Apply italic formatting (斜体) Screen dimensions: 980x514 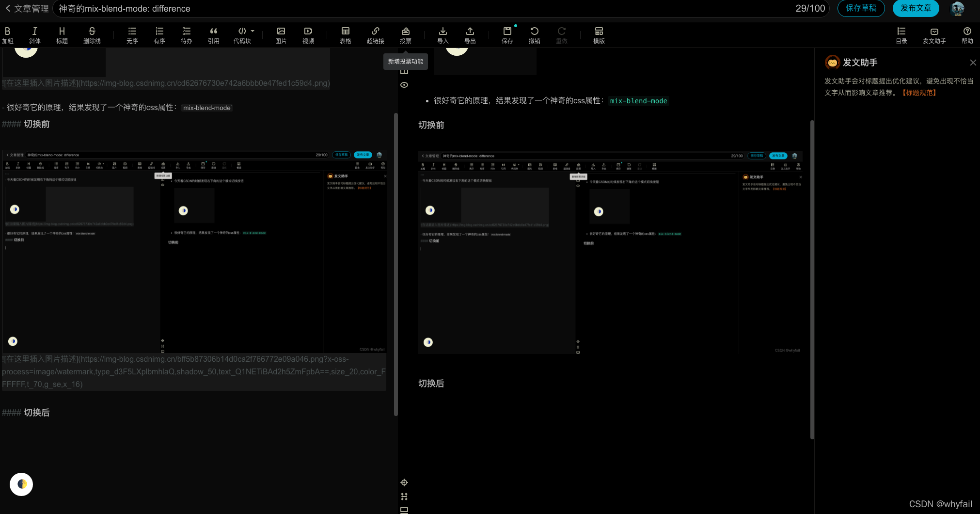pyautogui.click(x=35, y=35)
